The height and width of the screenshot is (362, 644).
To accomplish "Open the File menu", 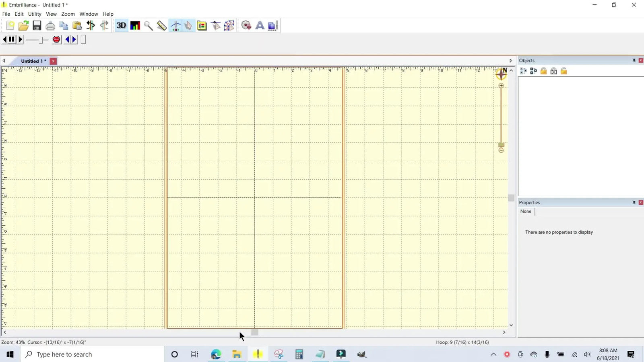I will [x=6, y=14].
